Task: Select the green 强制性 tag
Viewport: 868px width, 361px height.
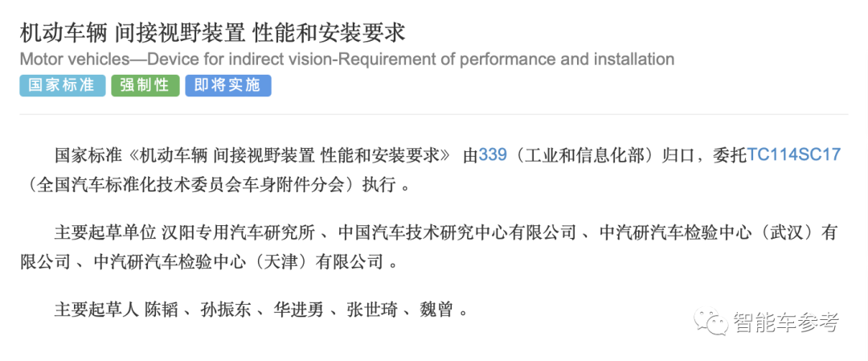Action: [x=145, y=86]
